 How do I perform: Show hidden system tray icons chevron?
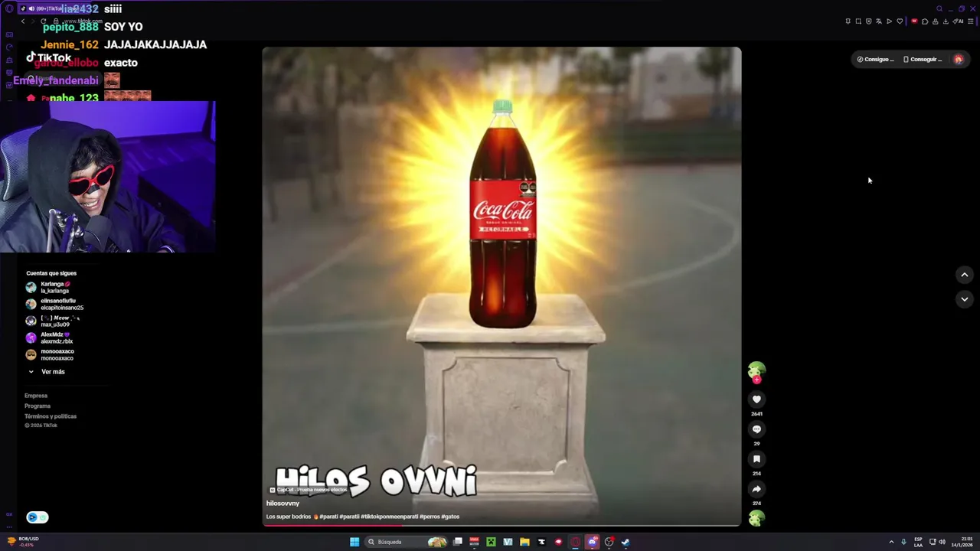pos(891,542)
